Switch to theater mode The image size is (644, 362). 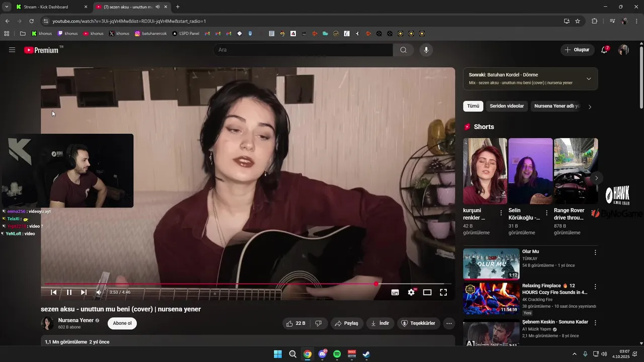click(x=427, y=292)
